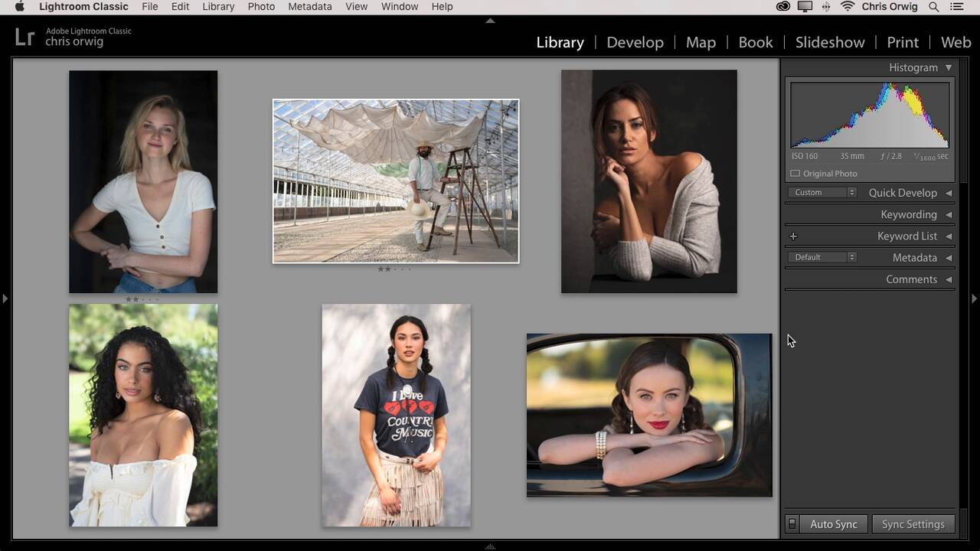This screenshot has height=551, width=980.
Task: Open the Notification Center list icon
Action: pos(957,7)
